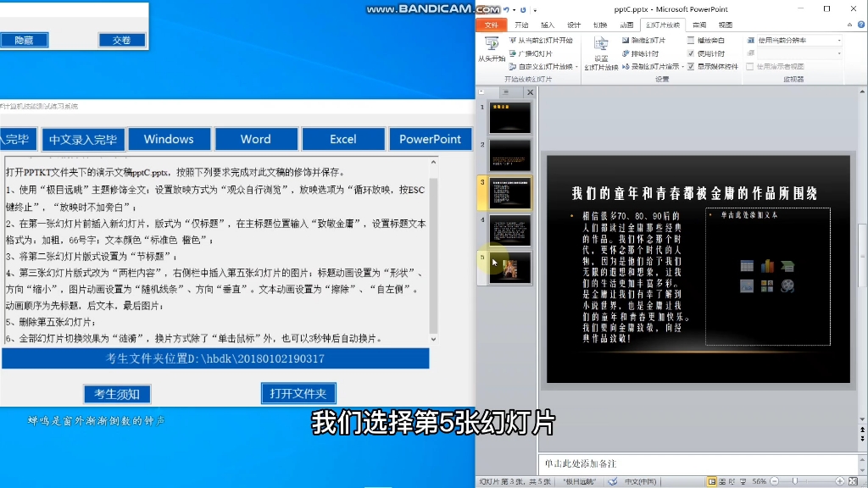Toggle the Use Timings checkbox
Screen dimensions: 868x488
[691, 53]
